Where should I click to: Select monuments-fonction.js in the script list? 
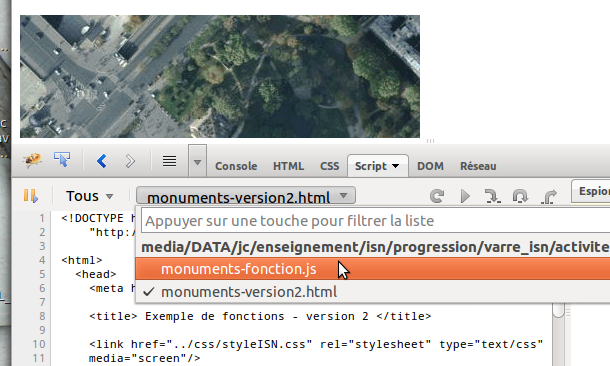(x=373, y=269)
